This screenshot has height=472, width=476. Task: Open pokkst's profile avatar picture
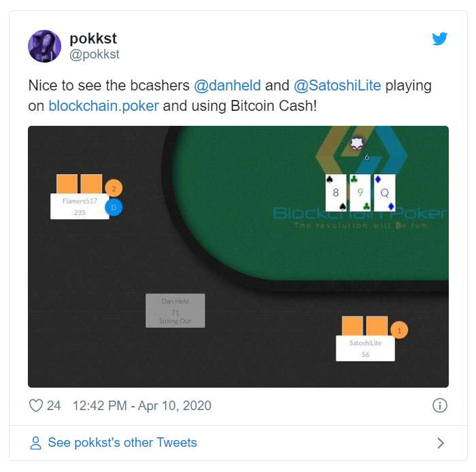[x=45, y=46]
